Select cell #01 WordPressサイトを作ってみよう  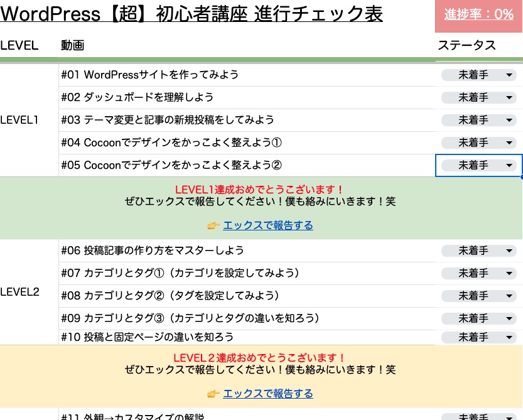pos(247,75)
